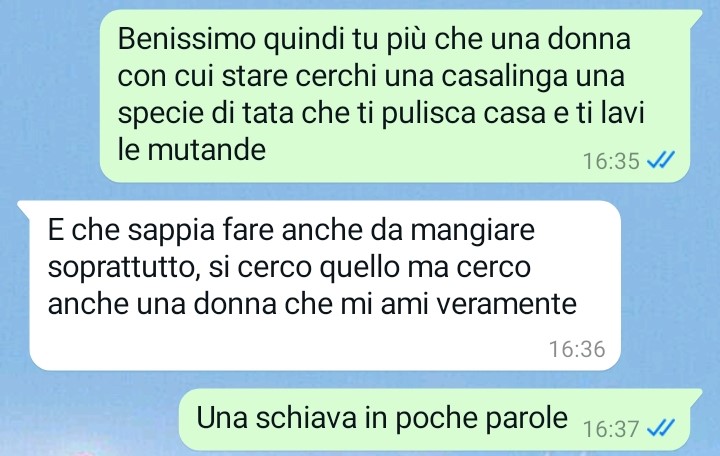The width and height of the screenshot is (720, 456).
Task: Select the 'Una schiava in poche parole' message
Action: pos(434,420)
